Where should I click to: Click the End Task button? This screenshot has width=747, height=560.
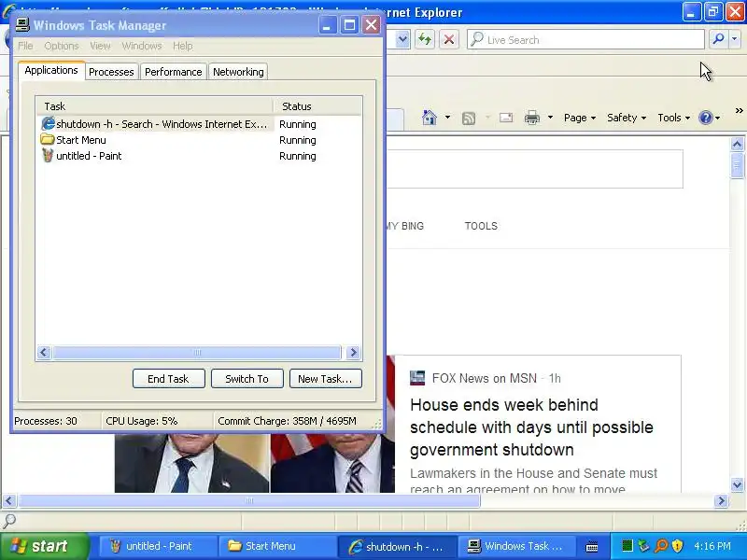(x=169, y=379)
